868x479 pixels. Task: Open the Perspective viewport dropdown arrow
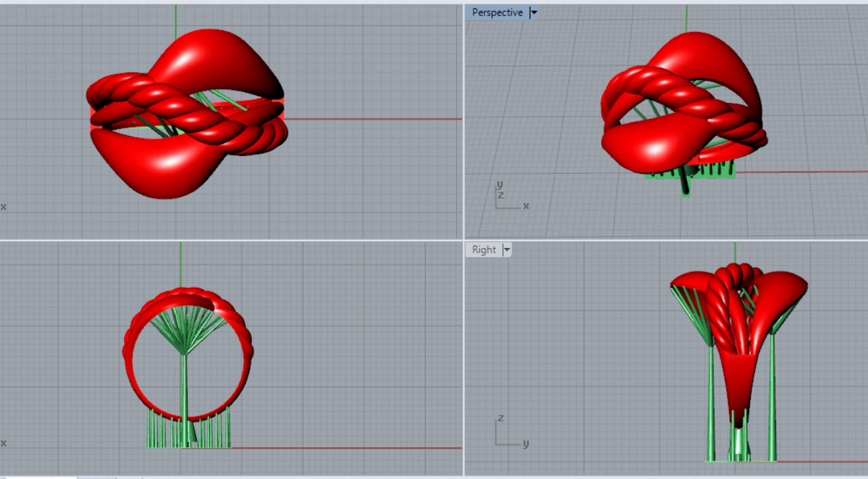point(534,13)
